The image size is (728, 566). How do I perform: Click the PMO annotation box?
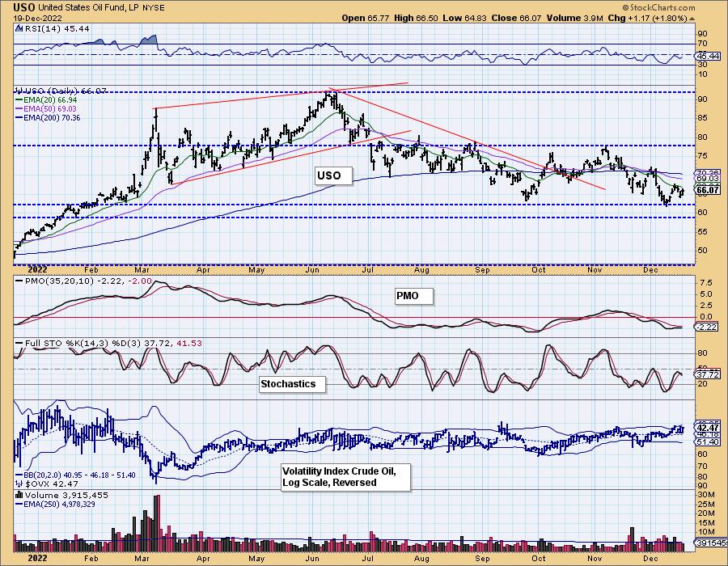click(413, 296)
